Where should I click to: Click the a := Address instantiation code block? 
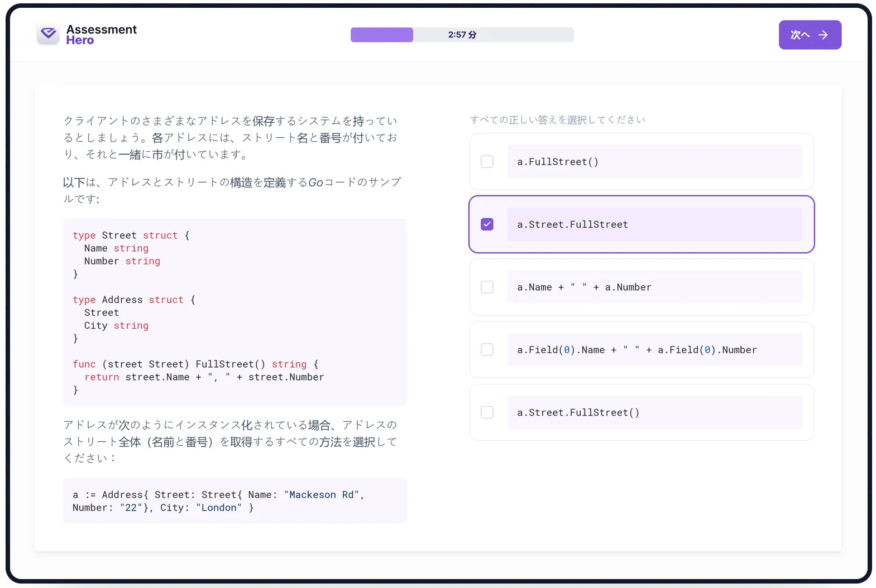pyautogui.click(x=234, y=501)
